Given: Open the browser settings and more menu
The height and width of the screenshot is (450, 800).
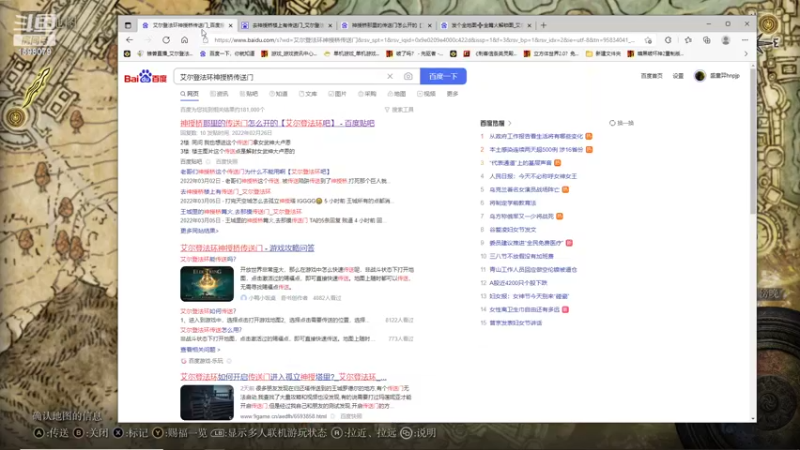Looking at the screenshot, I should pyautogui.click(x=745, y=40).
